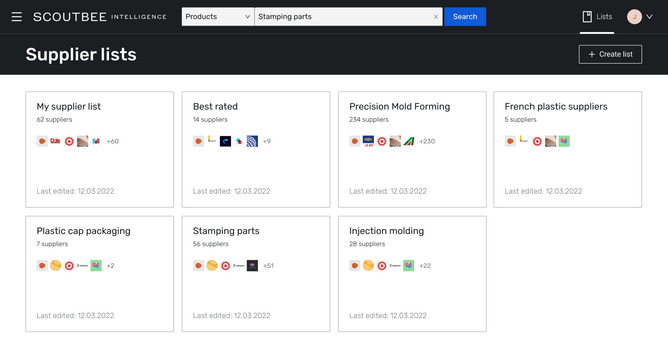Screen dimensions: 668x364
Task: Click +230 more in Precision Mold Forming
Action: [x=427, y=141]
